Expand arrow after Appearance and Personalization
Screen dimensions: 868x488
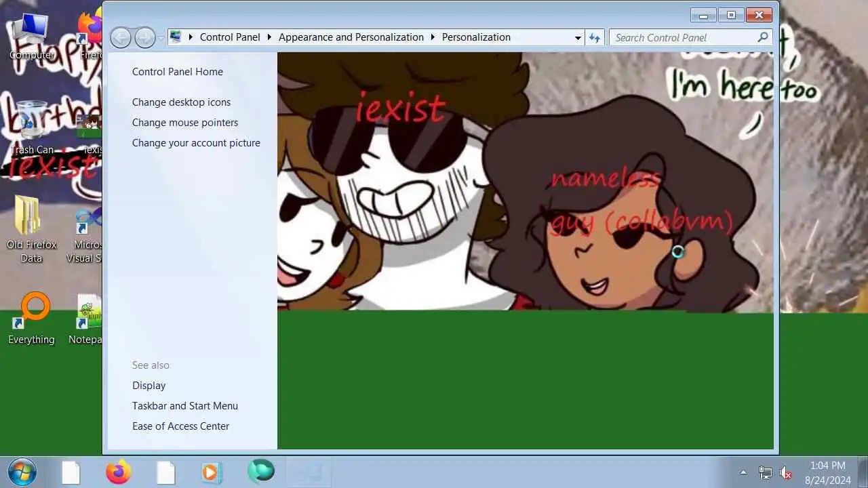[433, 37]
